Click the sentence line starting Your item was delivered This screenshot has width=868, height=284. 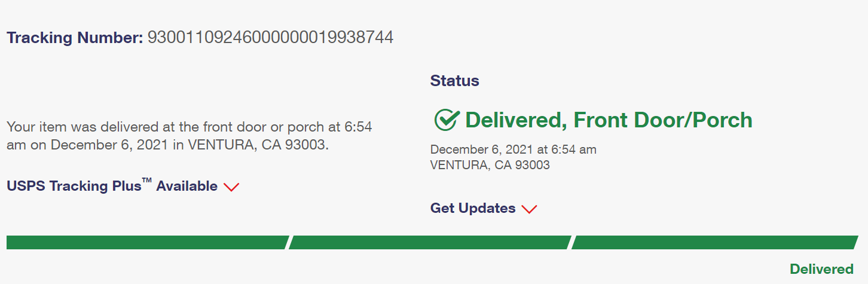click(190, 127)
